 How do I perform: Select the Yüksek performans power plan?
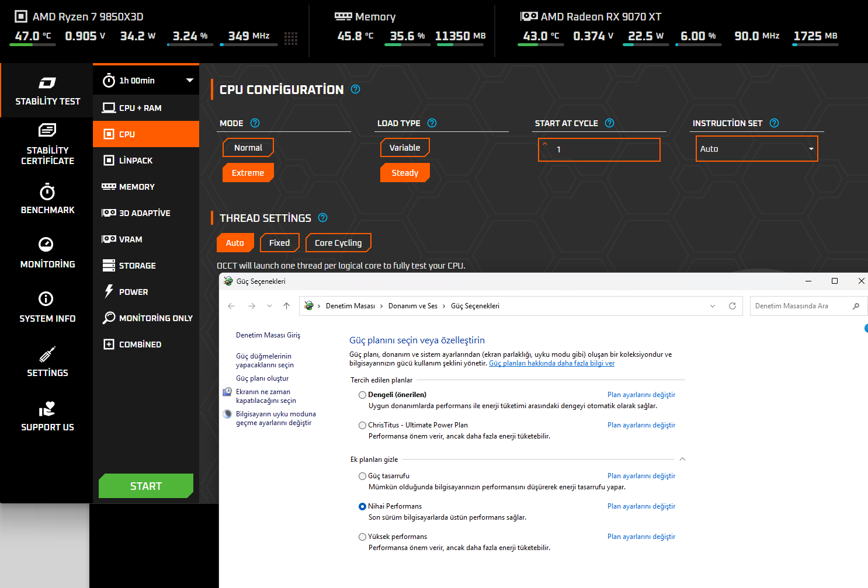click(x=363, y=537)
